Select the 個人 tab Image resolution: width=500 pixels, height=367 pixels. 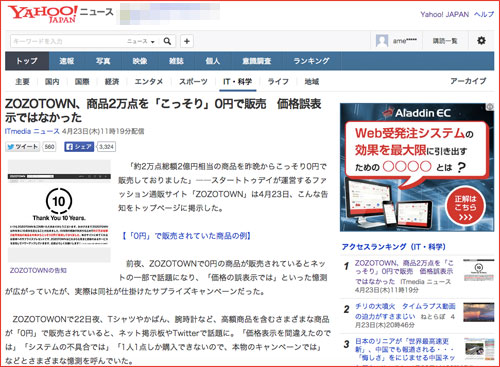tap(213, 61)
